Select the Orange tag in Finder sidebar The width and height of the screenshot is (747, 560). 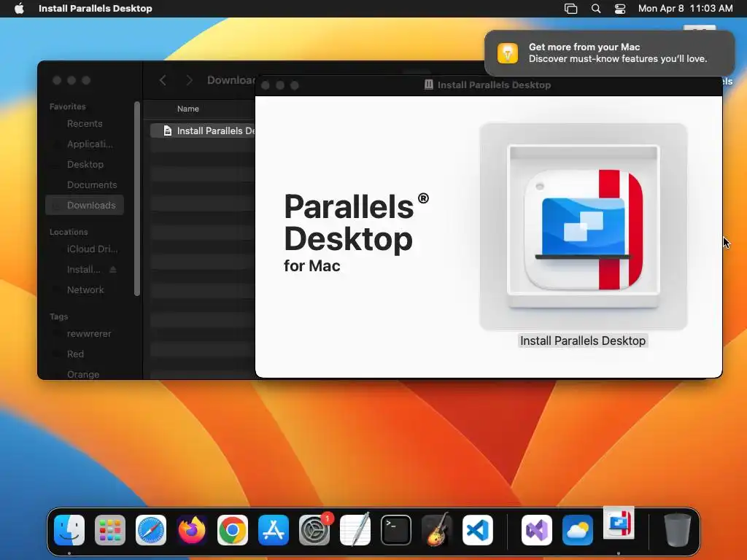[85, 374]
